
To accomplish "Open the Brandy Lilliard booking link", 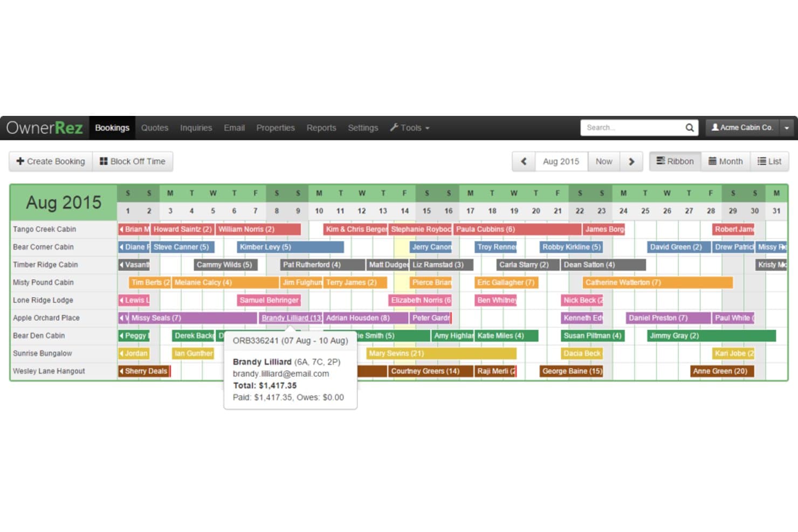I will 291,318.
